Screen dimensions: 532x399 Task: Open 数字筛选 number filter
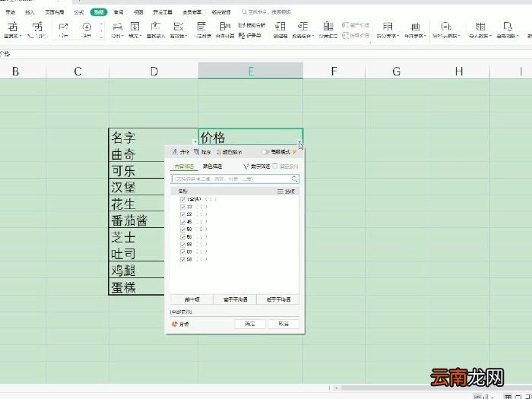(257, 166)
